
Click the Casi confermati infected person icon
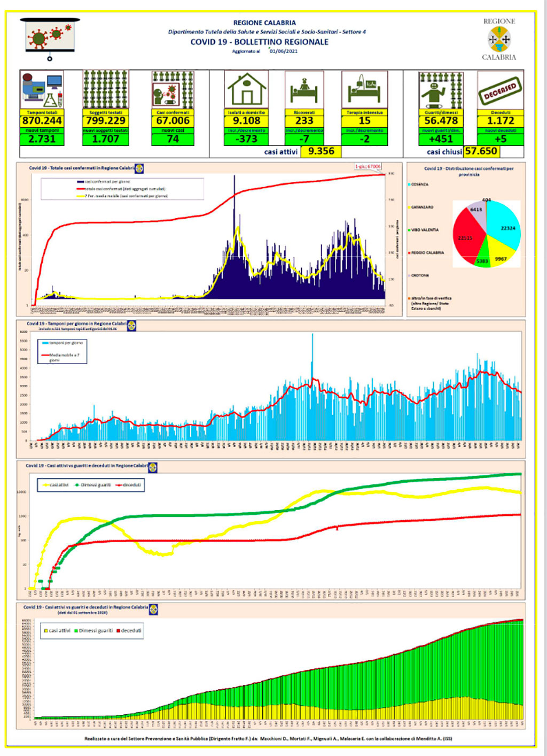click(x=173, y=89)
